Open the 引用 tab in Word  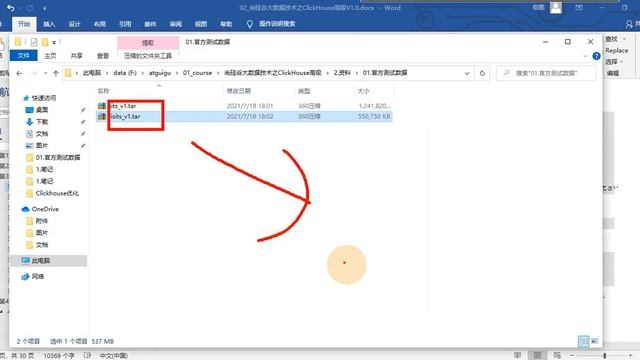tap(125, 24)
